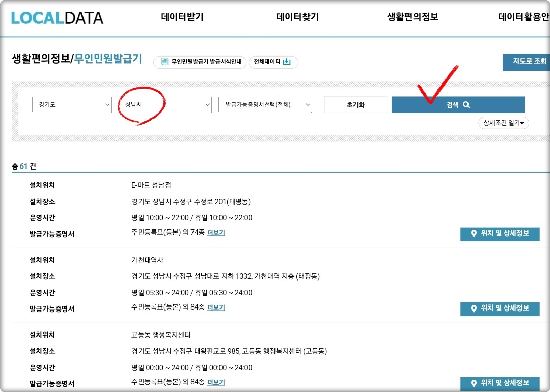550x392 pixels.
Task: Click the 무인민원발급기 page title
Action: [108, 59]
